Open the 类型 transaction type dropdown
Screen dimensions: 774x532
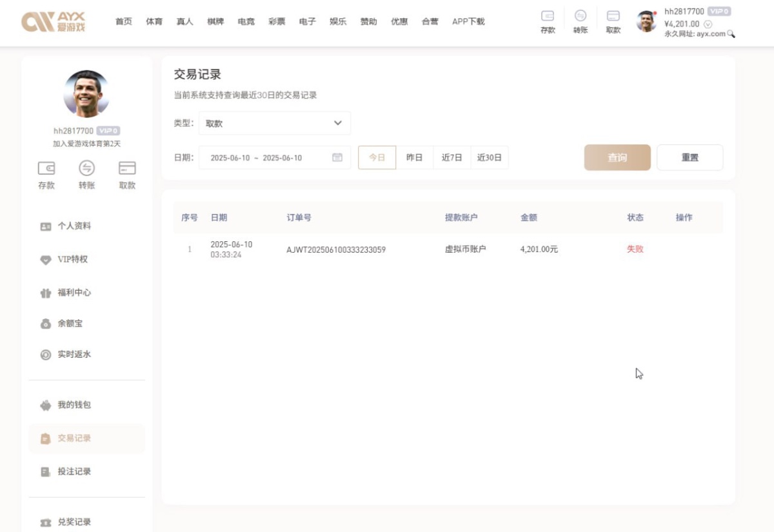tap(273, 123)
